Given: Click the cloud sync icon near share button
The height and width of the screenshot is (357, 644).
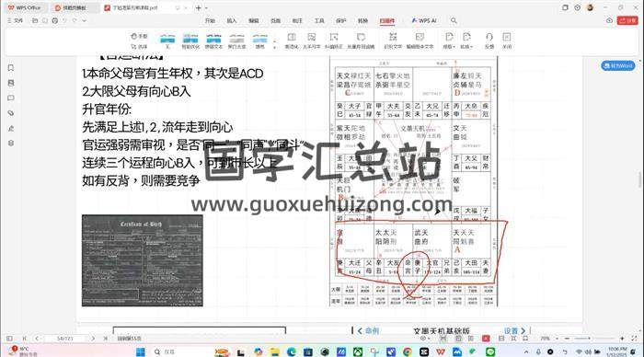Looking at the screenshot, I should pos(609,20).
